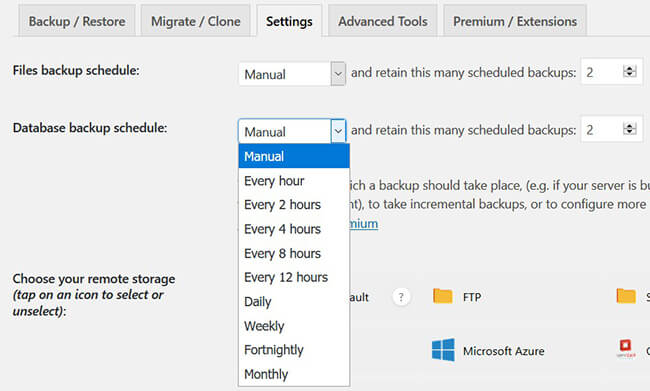
Task: Select the red storage icon below the folder
Action: (625, 347)
